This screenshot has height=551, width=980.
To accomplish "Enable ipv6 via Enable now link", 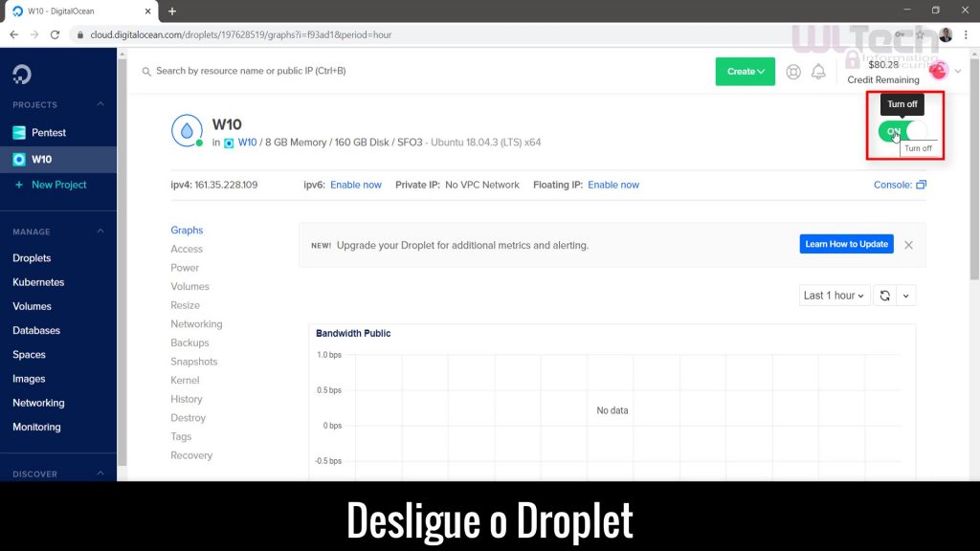I will (x=356, y=185).
